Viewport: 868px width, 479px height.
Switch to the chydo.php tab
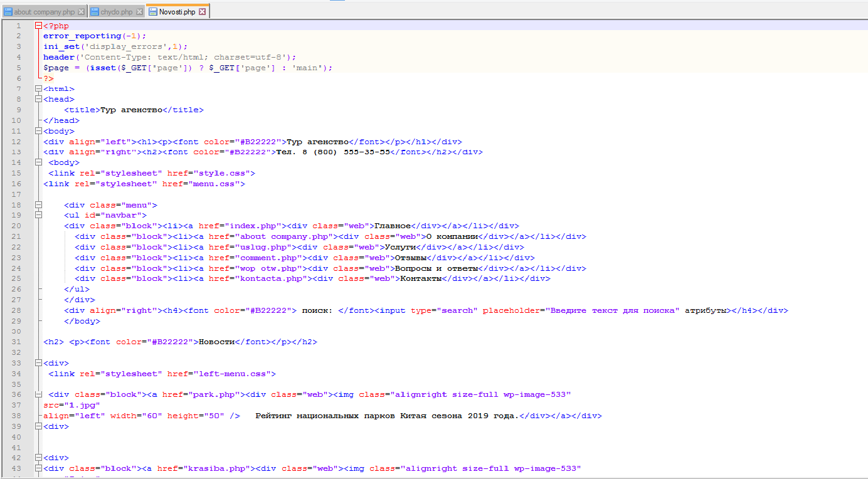[117, 12]
